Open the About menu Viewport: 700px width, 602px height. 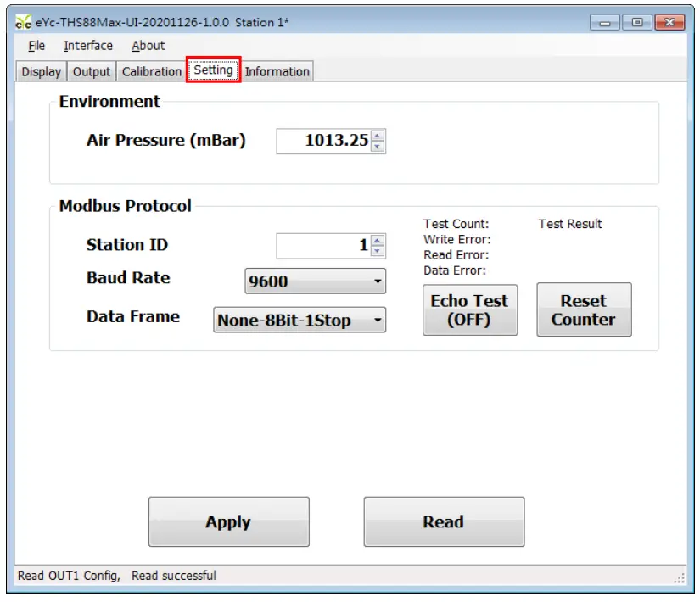coord(148,46)
